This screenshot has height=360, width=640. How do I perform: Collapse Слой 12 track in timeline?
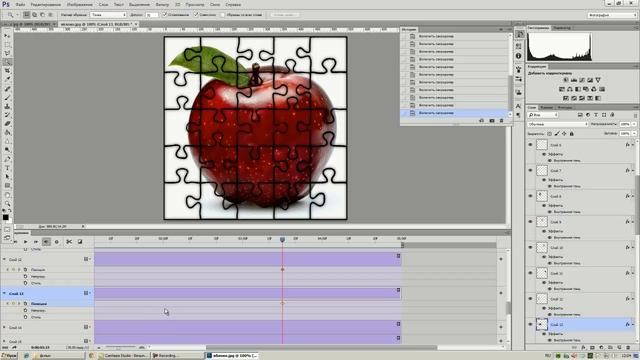(4, 259)
